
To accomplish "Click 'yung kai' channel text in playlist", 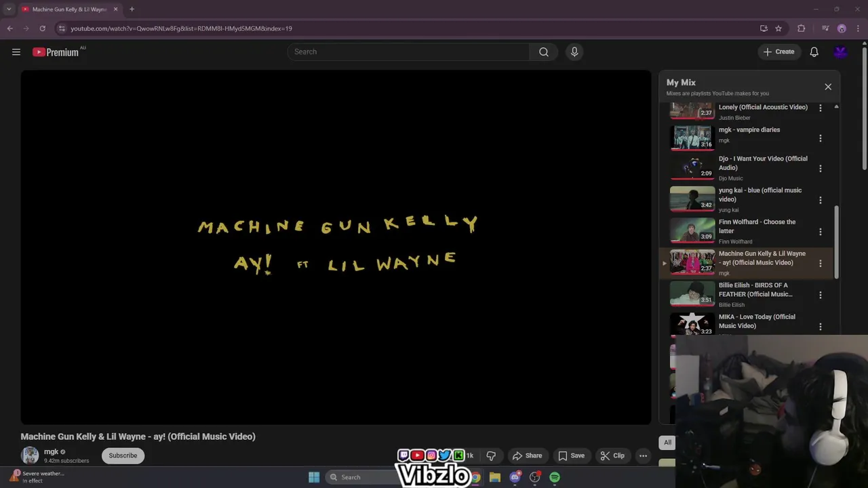I will [x=729, y=210].
